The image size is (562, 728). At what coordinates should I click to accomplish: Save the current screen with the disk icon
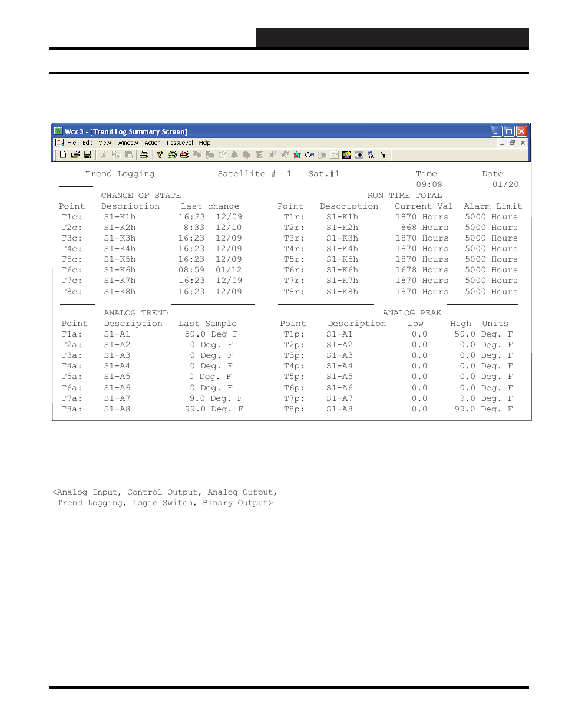[x=88, y=154]
